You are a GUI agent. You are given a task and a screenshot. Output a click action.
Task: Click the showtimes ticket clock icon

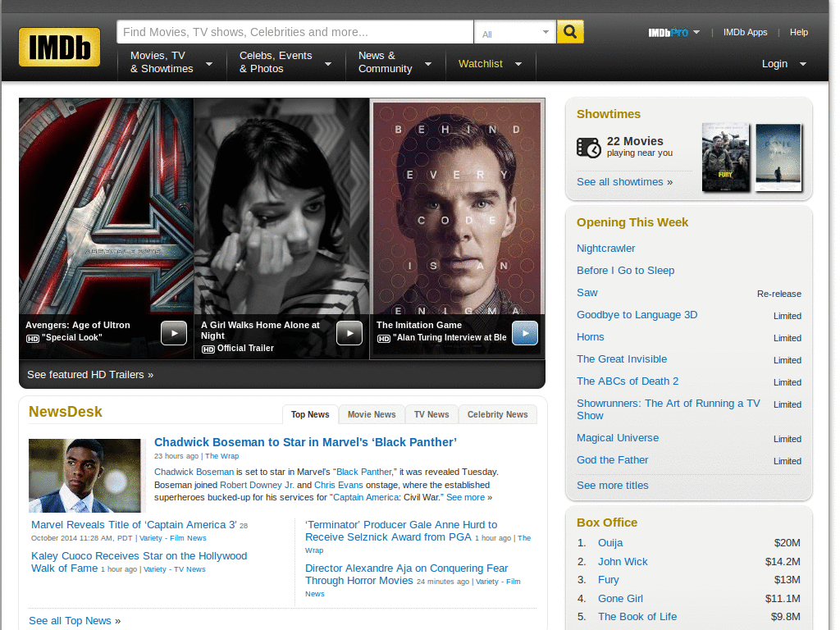click(x=588, y=148)
